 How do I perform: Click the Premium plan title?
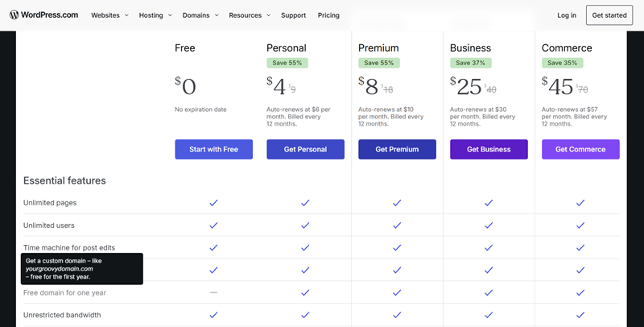click(x=378, y=48)
